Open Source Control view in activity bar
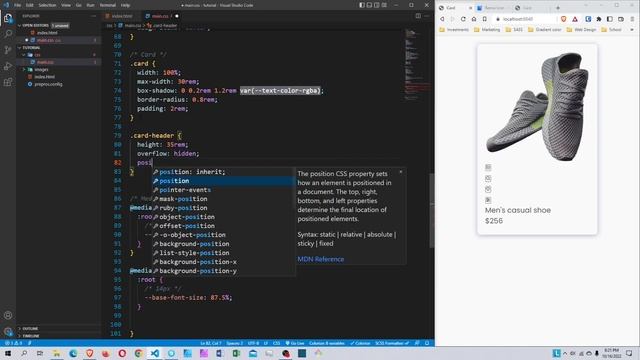 [8, 50]
